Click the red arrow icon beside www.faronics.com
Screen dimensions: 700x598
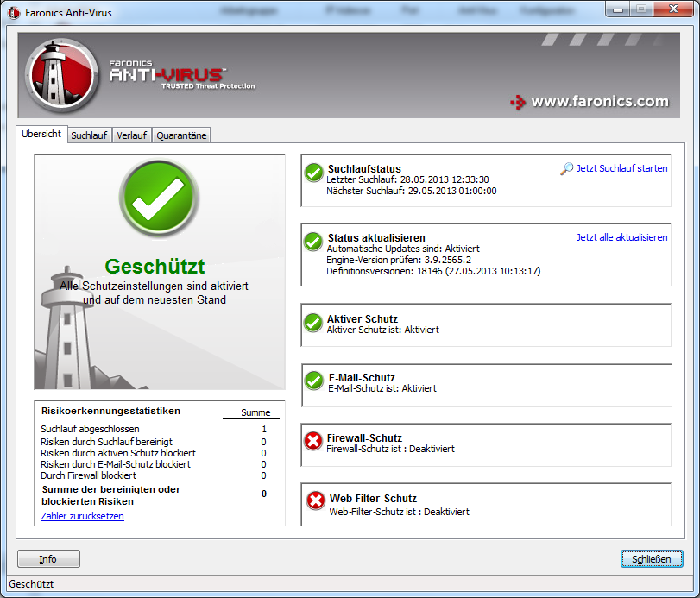click(518, 102)
